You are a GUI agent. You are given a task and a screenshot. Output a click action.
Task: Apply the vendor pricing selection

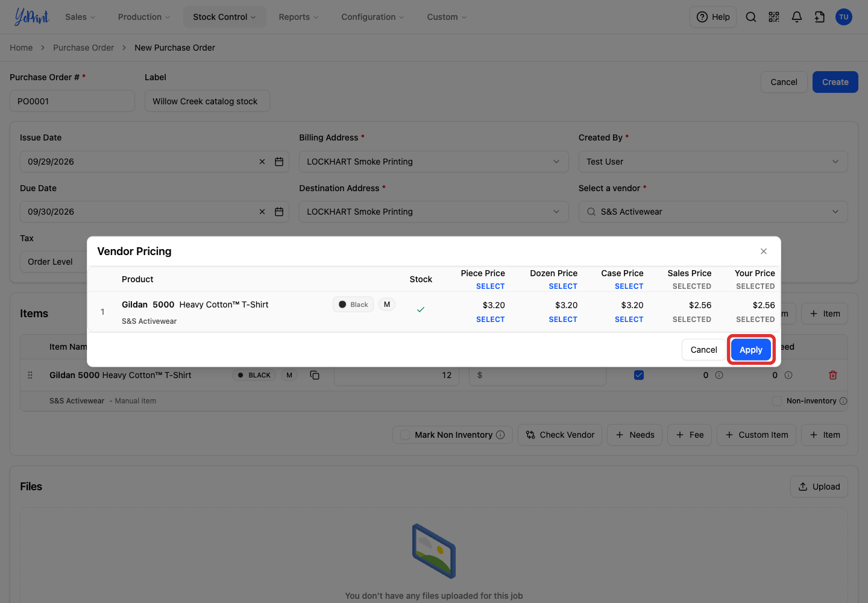(751, 350)
